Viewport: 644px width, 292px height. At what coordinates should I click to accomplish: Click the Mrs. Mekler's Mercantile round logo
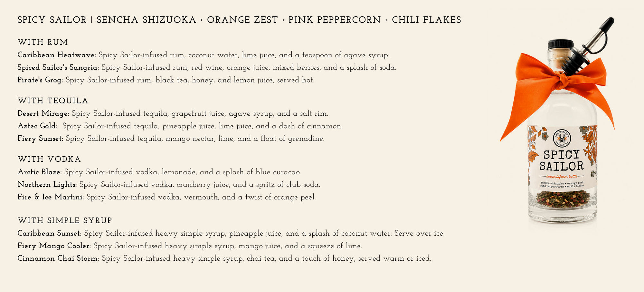(x=562, y=138)
